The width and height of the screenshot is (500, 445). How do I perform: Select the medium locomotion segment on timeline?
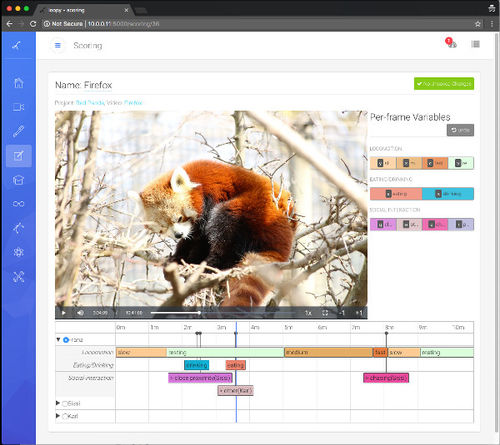click(328, 352)
